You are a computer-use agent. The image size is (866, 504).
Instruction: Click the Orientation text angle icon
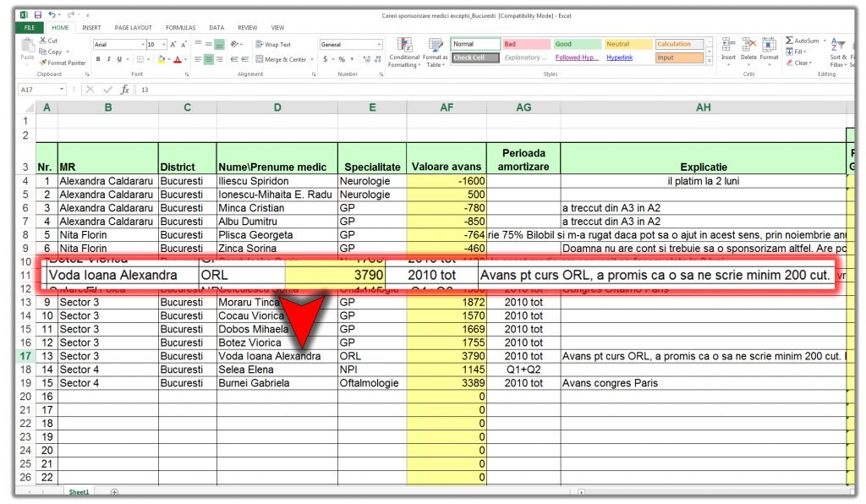pyautogui.click(x=235, y=44)
